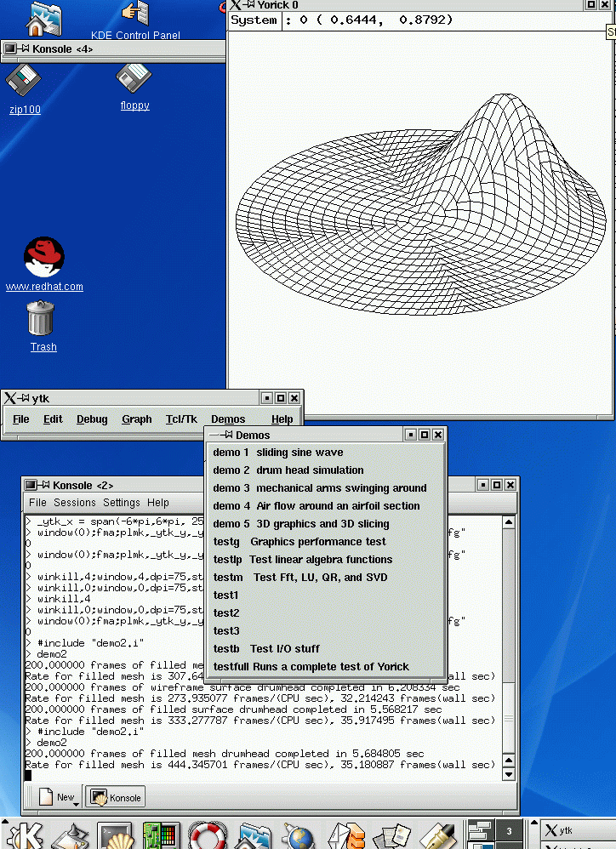
Task: Open the KDE Control Panel icon
Action: click(135, 13)
